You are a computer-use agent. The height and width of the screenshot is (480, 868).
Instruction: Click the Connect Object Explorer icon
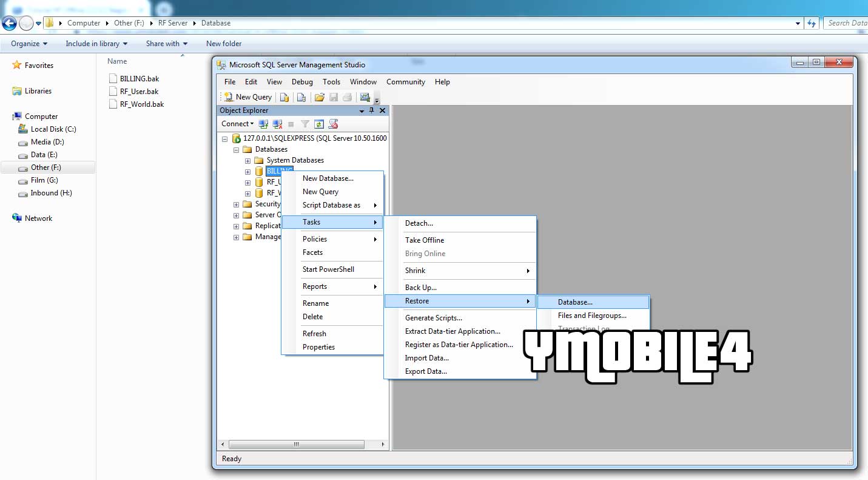click(263, 124)
